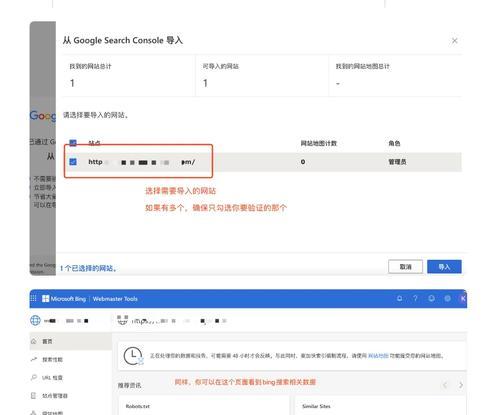The image size is (500, 415).
Task: Toggle the select-all checkbox in the 站点 header
Action: click(x=73, y=143)
